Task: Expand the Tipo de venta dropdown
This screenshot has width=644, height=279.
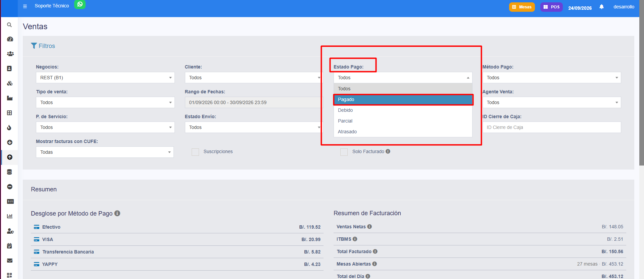Action: coord(105,102)
